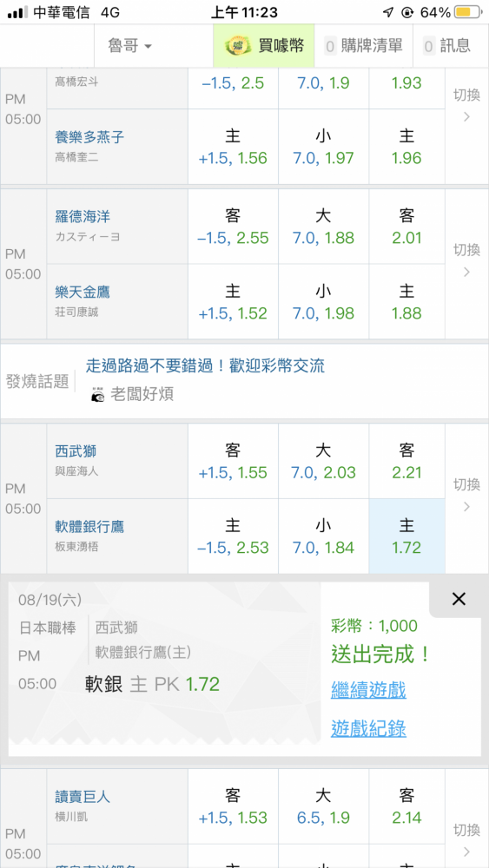Select 軟體銀行鷹 小 7.0, 1.84 under bet
This screenshot has width=489, height=868.
[x=323, y=536]
